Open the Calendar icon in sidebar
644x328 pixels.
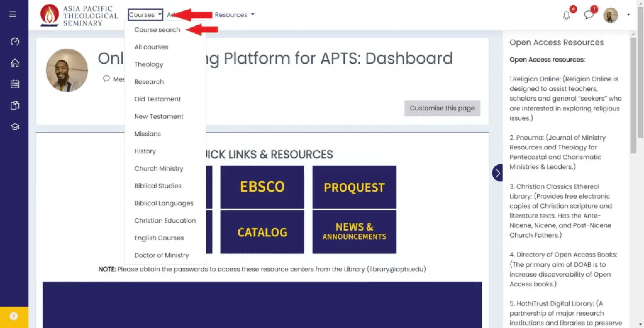15,84
